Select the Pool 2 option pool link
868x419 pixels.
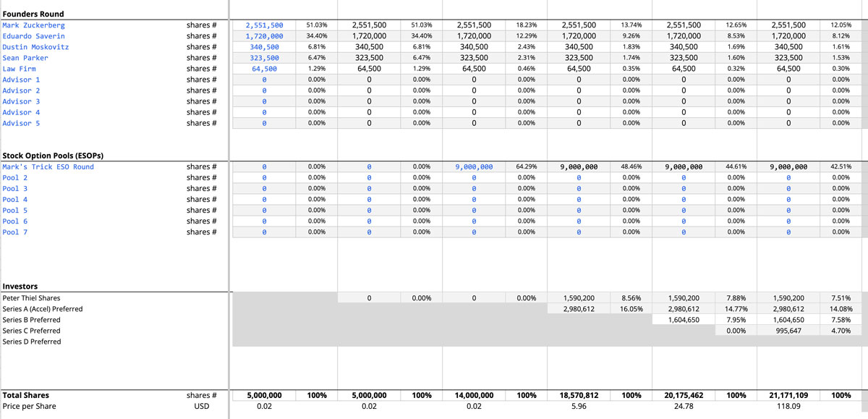point(14,177)
